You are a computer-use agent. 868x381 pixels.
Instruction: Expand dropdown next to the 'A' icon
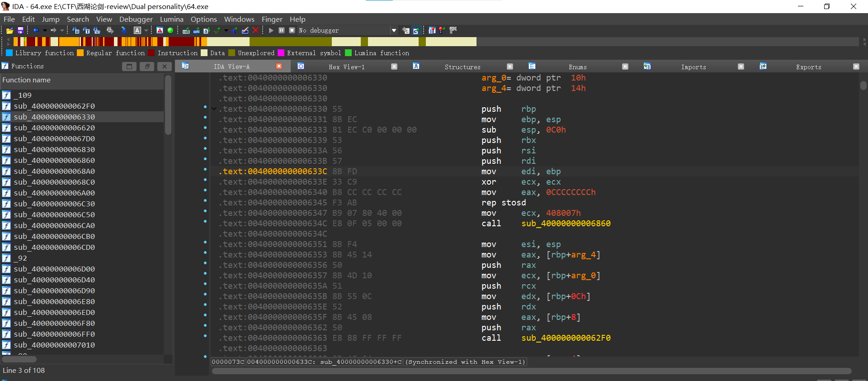click(146, 30)
